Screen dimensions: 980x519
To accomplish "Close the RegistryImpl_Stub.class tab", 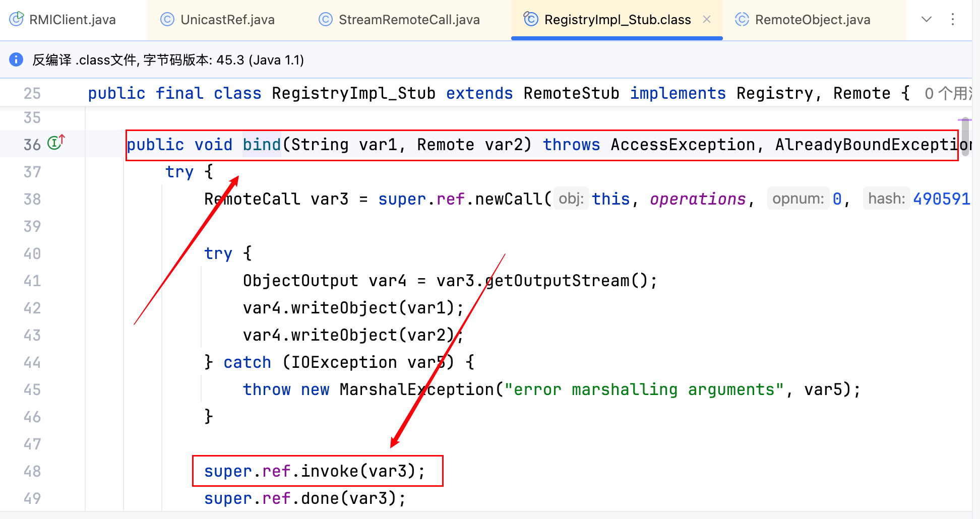I will [x=707, y=19].
